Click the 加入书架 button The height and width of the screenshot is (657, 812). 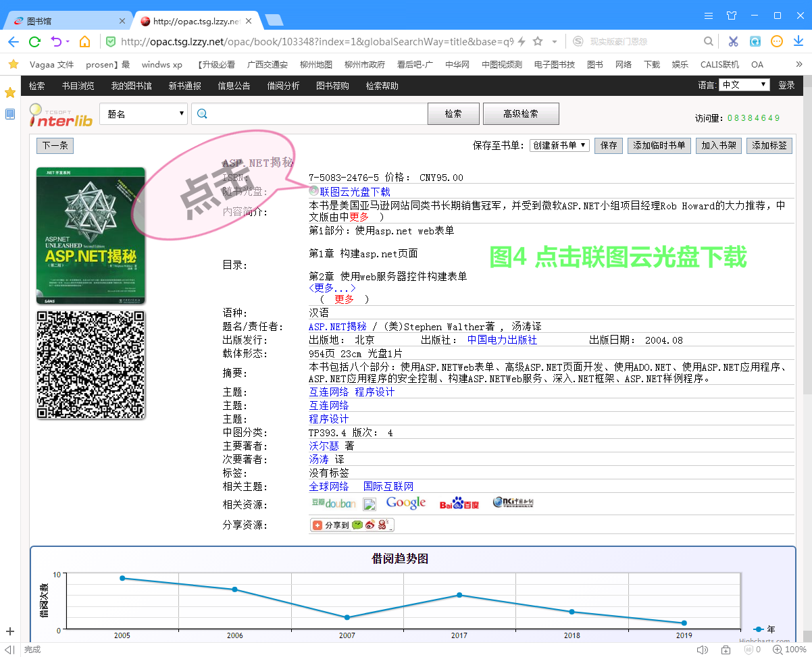tap(718, 145)
